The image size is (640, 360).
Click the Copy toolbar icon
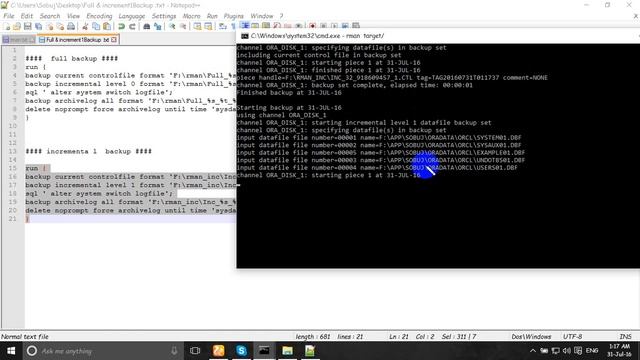point(96,27)
